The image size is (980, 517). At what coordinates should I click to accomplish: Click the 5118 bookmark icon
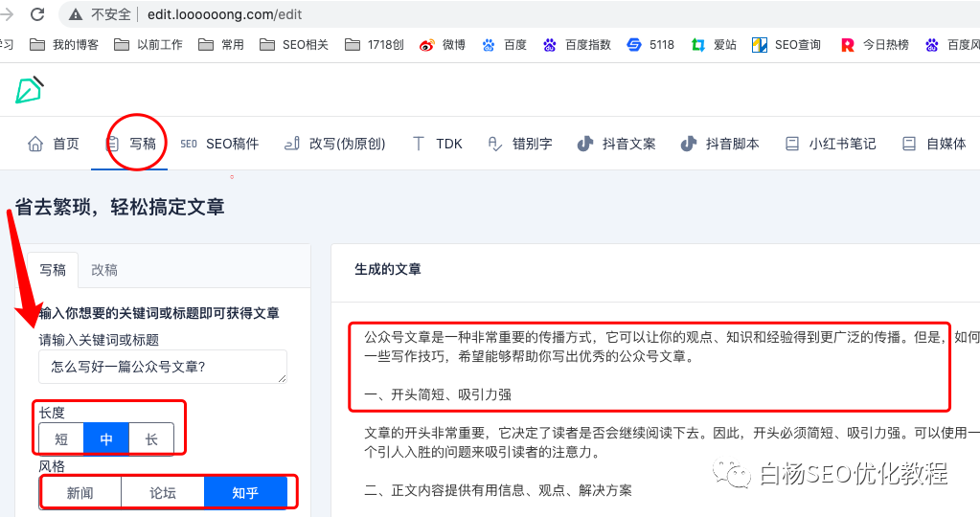[634, 45]
